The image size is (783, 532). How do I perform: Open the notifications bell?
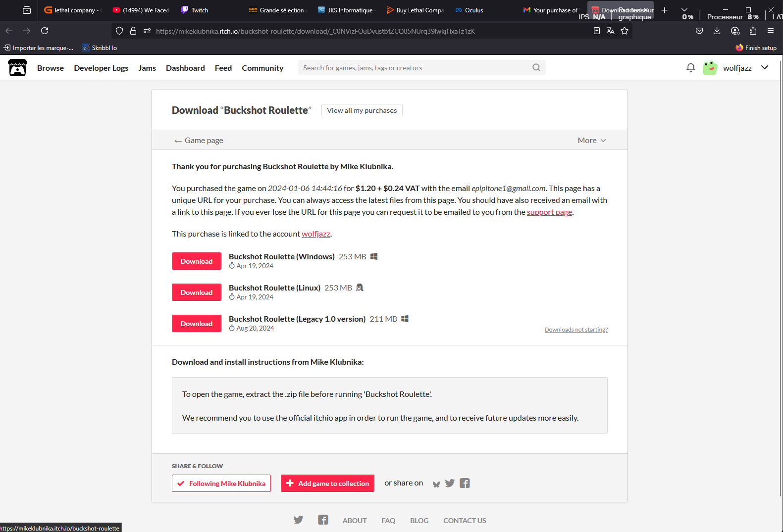click(691, 68)
